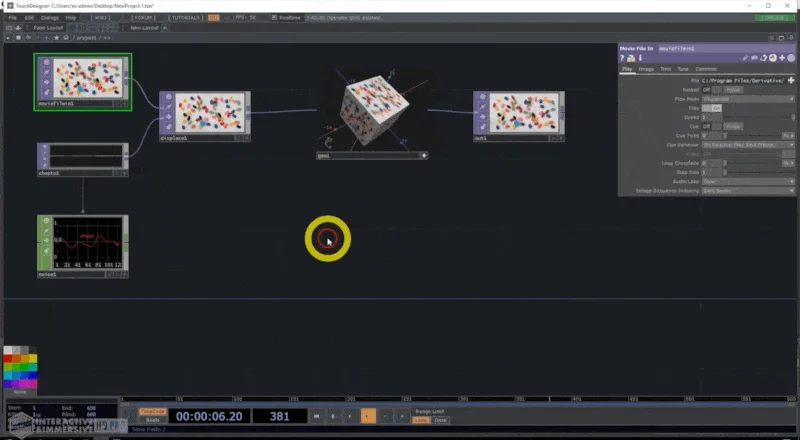Open the Audio Loop dropdown
This screenshot has height=440, width=800.
[x=748, y=182]
